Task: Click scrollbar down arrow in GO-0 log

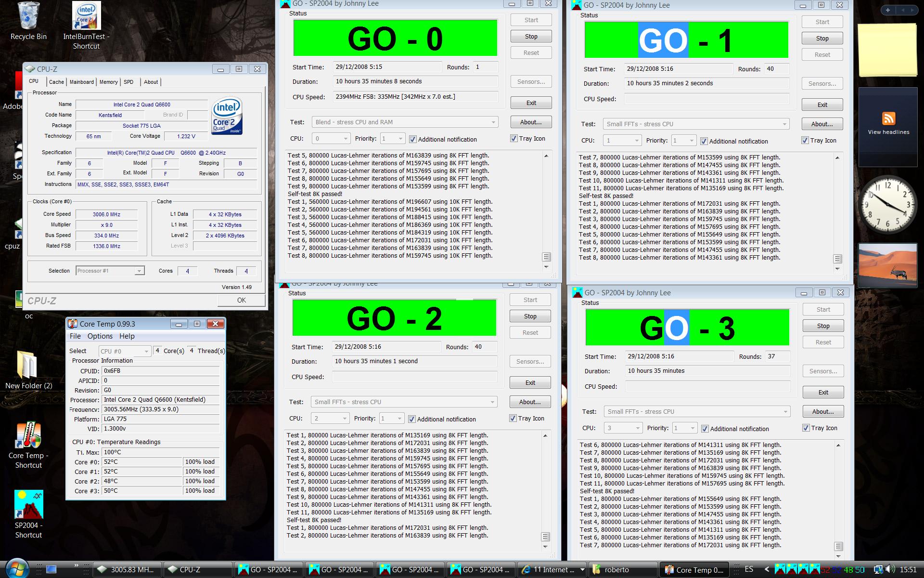Action: click(546, 267)
